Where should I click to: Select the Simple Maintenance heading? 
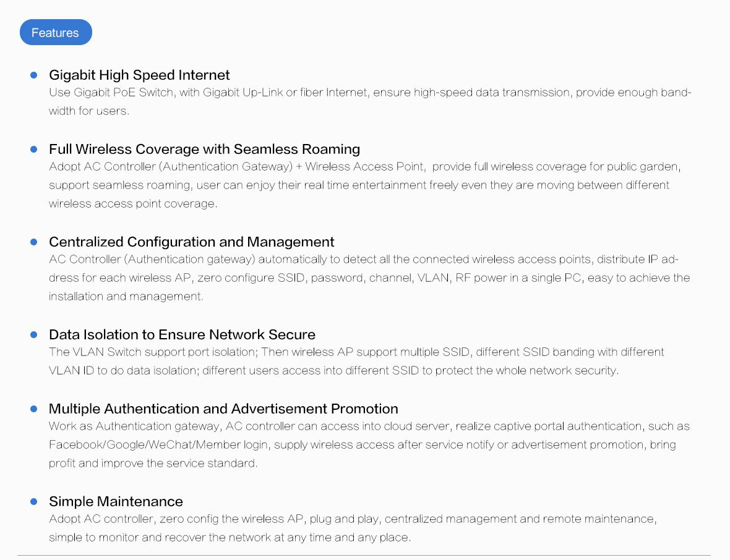[116, 501]
